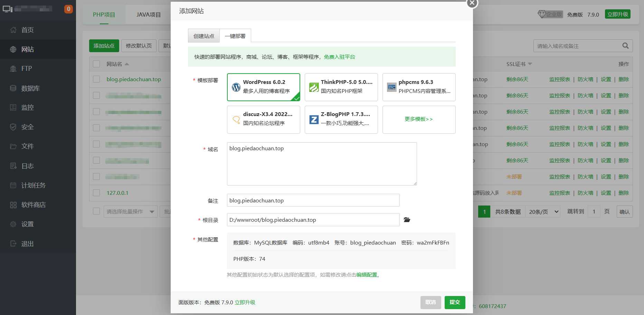Click the monitor icon at top-left
Screen dimensions: 644x315
pos(8,9)
